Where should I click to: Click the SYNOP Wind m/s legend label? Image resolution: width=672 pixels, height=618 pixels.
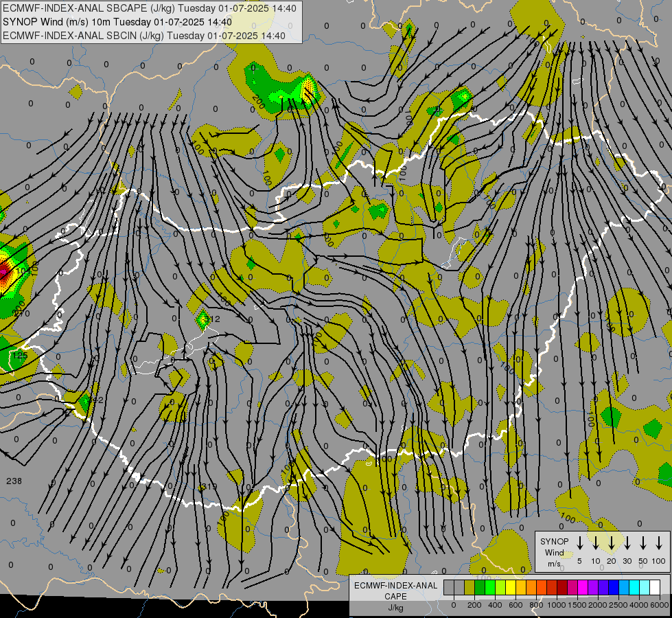point(554,552)
